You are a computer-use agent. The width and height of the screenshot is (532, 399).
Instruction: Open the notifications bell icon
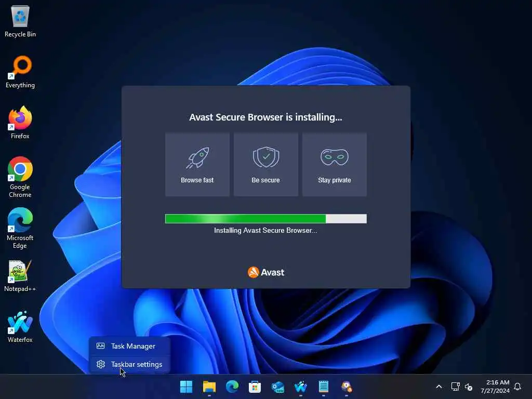click(x=517, y=387)
